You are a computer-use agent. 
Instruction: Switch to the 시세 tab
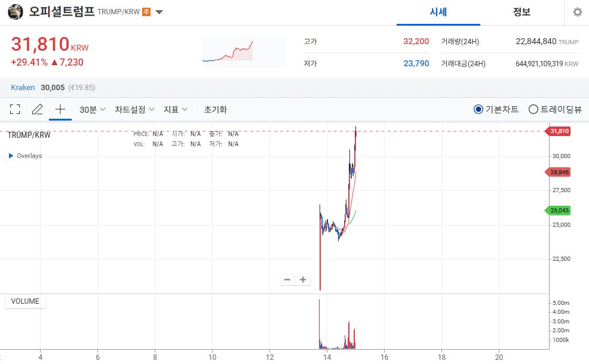tap(438, 13)
